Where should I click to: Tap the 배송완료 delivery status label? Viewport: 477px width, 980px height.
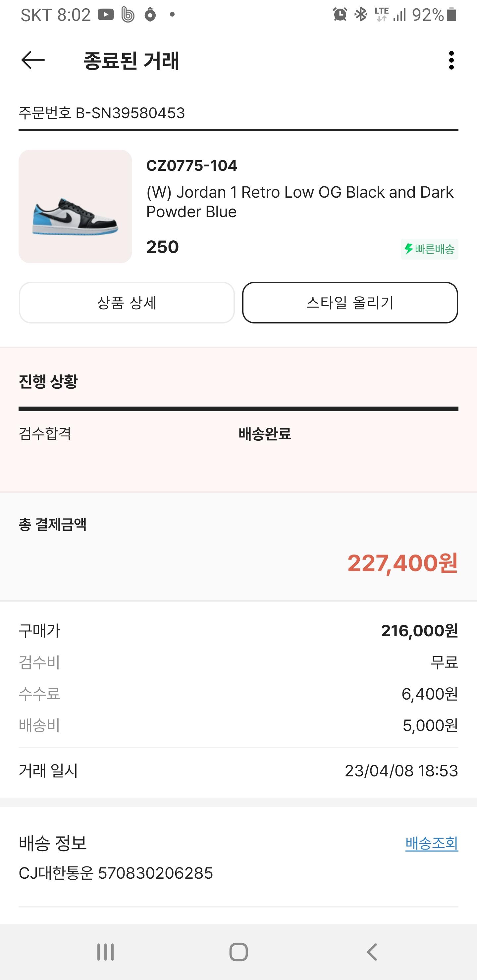point(265,434)
